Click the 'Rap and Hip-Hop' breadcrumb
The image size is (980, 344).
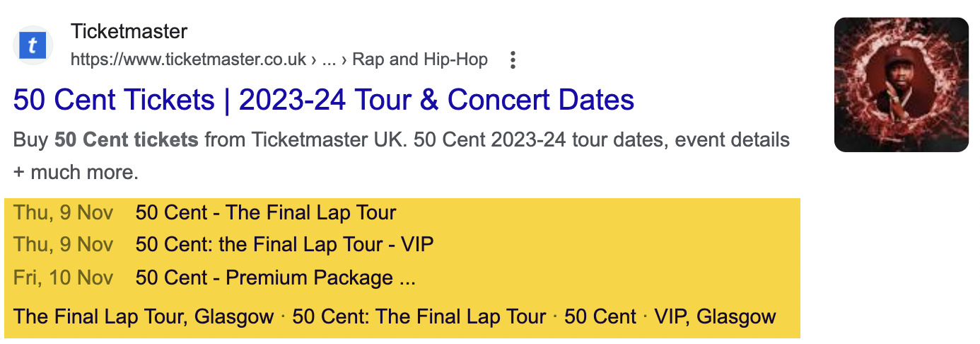coord(420,60)
